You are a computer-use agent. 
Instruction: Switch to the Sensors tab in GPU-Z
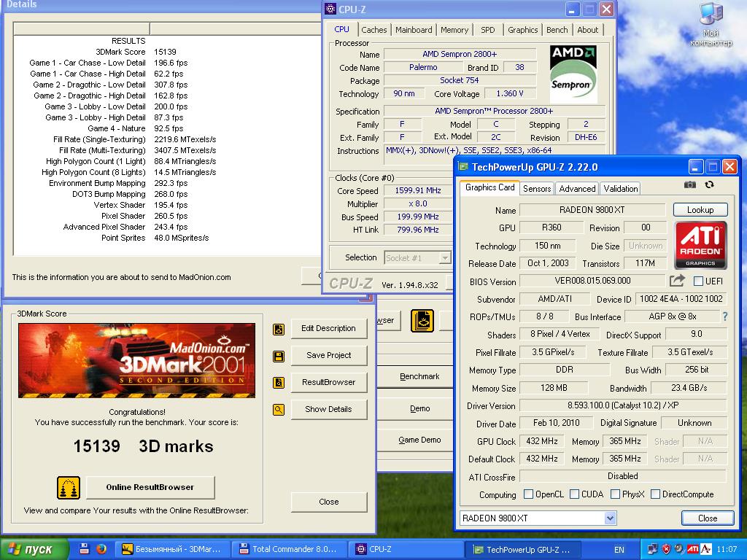pyautogui.click(x=537, y=189)
